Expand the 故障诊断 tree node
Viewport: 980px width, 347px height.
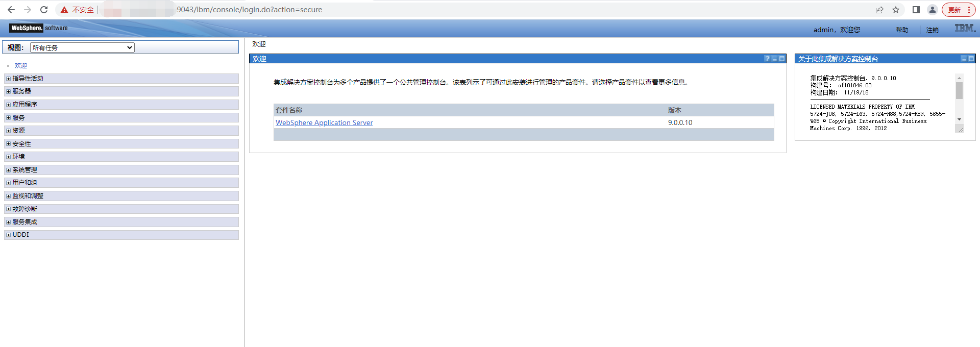pyautogui.click(x=8, y=209)
